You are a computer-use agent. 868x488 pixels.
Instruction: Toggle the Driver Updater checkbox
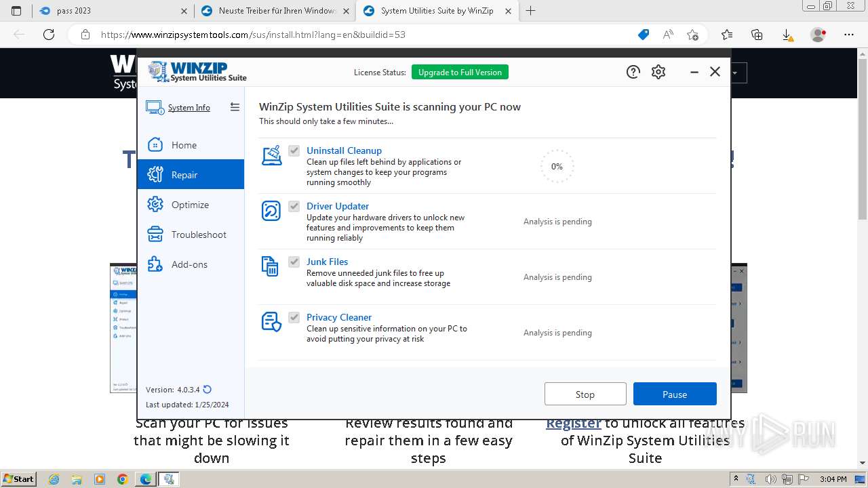294,206
